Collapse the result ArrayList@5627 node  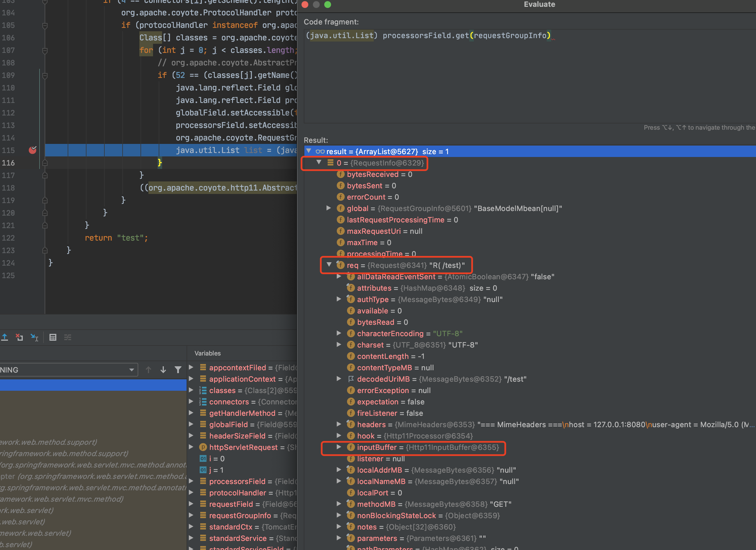coord(309,151)
